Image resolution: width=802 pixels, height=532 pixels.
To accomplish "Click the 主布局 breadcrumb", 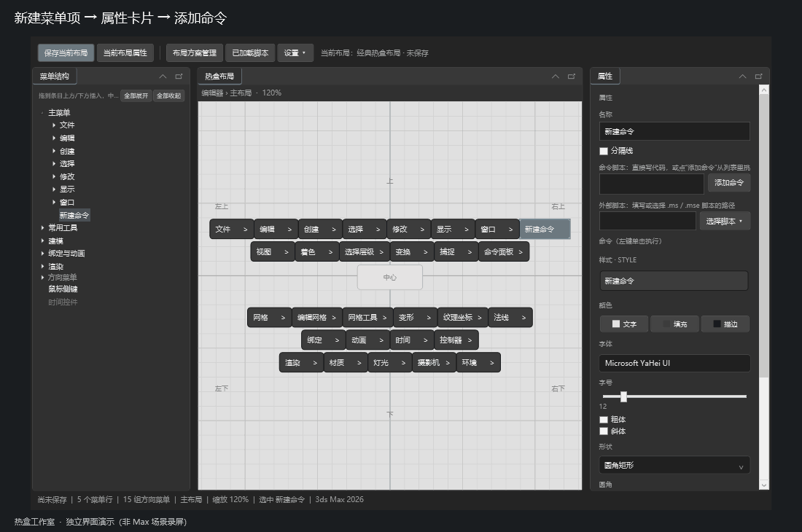I will (x=241, y=93).
